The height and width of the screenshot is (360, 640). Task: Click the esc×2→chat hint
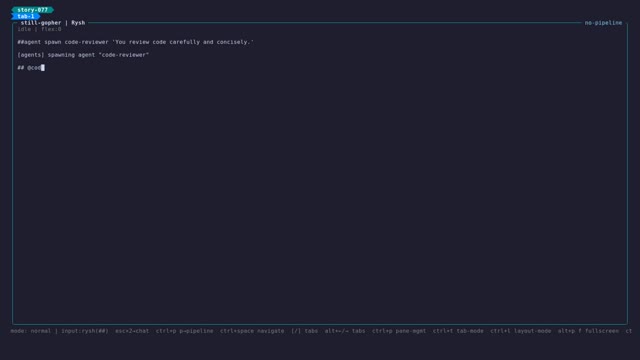click(x=132, y=331)
